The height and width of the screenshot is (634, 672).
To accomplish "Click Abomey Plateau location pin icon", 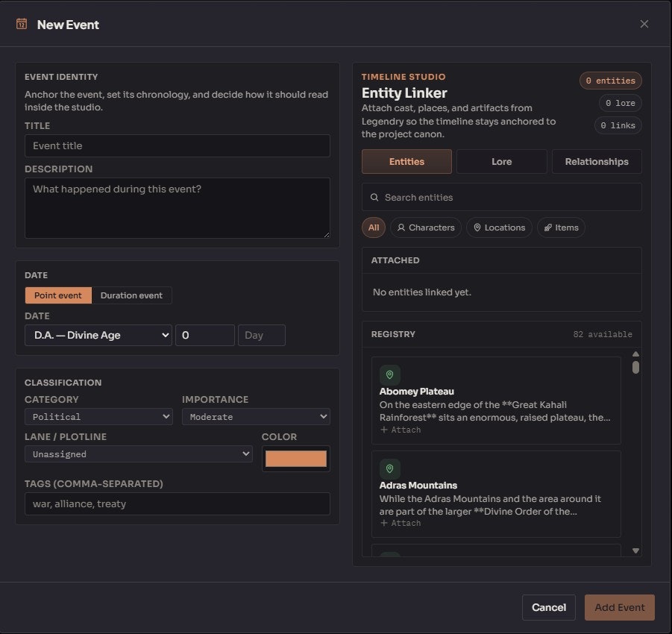I will (x=389, y=375).
